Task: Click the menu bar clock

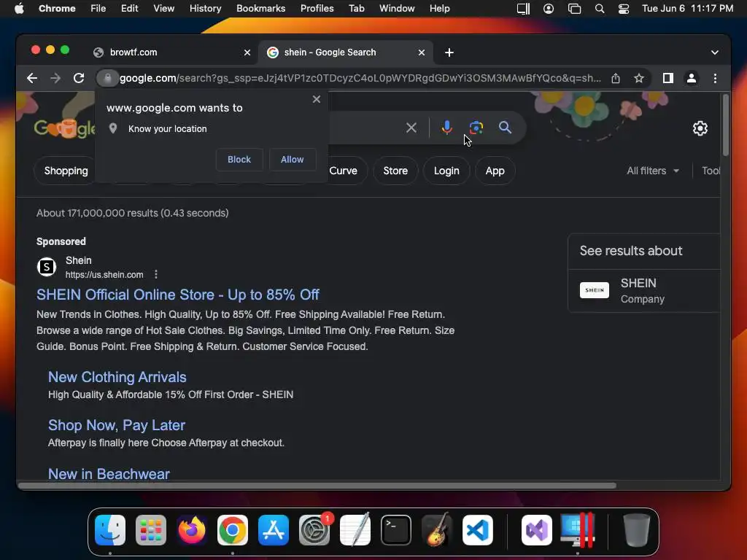Action: 687,9
